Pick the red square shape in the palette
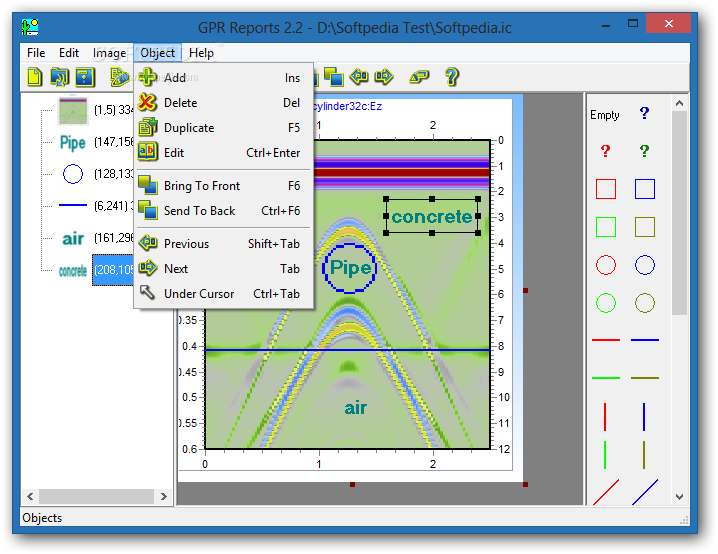This screenshot has width=718, height=554. click(x=605, y=189)
